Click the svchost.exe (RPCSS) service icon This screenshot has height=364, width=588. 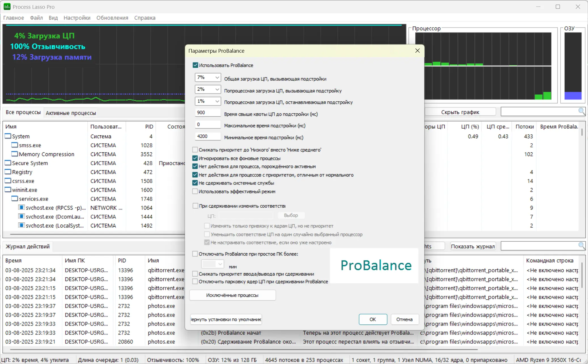tap(21, 207)
